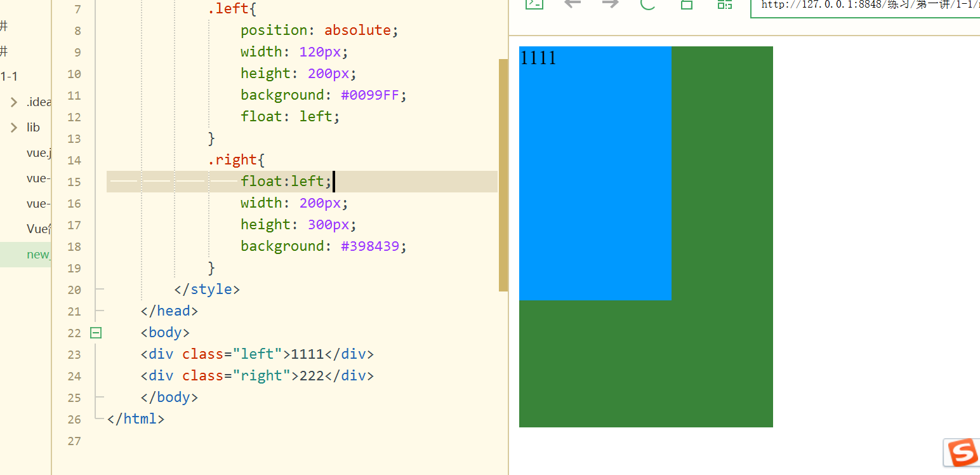Click the QR code icon in preview toolbar
980x475 pixels.
click(x=724, y=4)
